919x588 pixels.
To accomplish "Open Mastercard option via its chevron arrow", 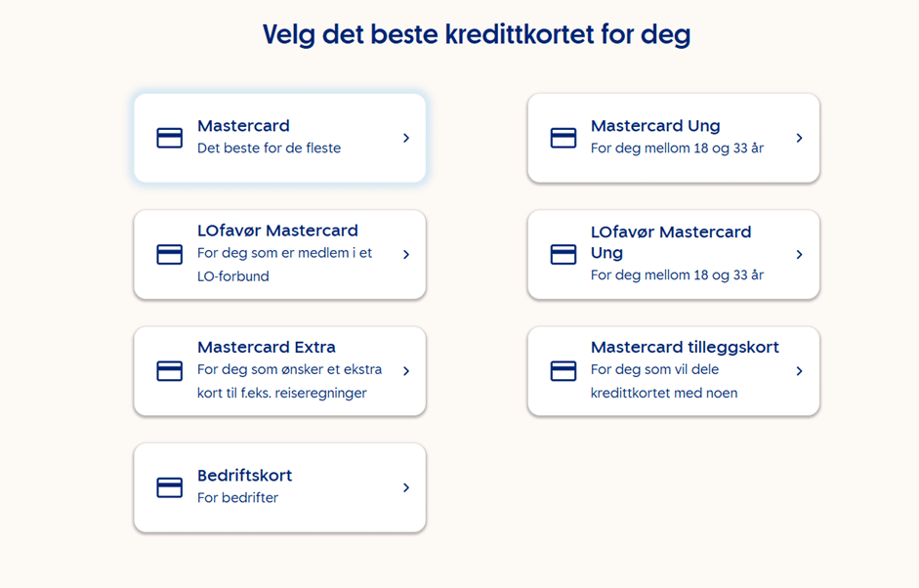I will pyautogui.click(x=406, y=138).
